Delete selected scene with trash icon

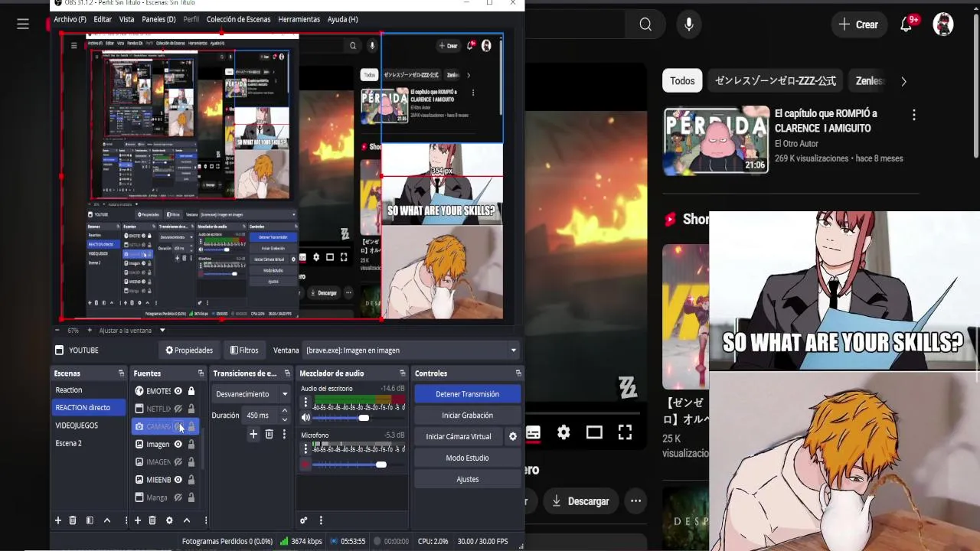[73, 520]
